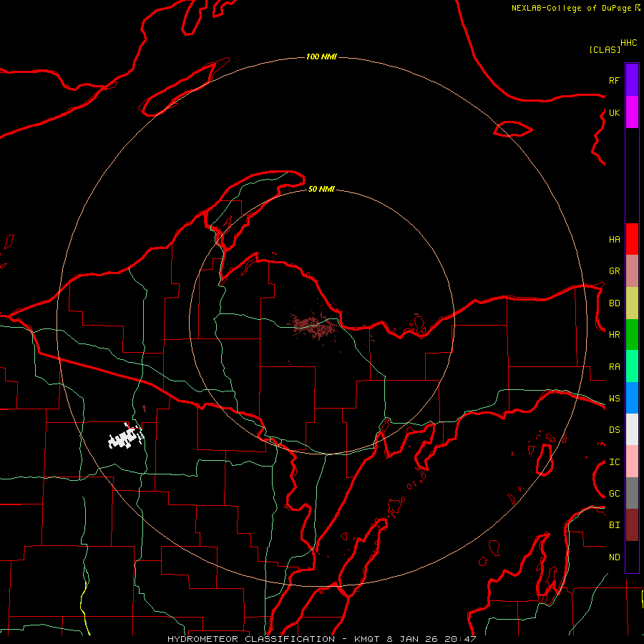644x644 pixels.
Task: Click the DS white legend swatch
Action: click(632, 429)
